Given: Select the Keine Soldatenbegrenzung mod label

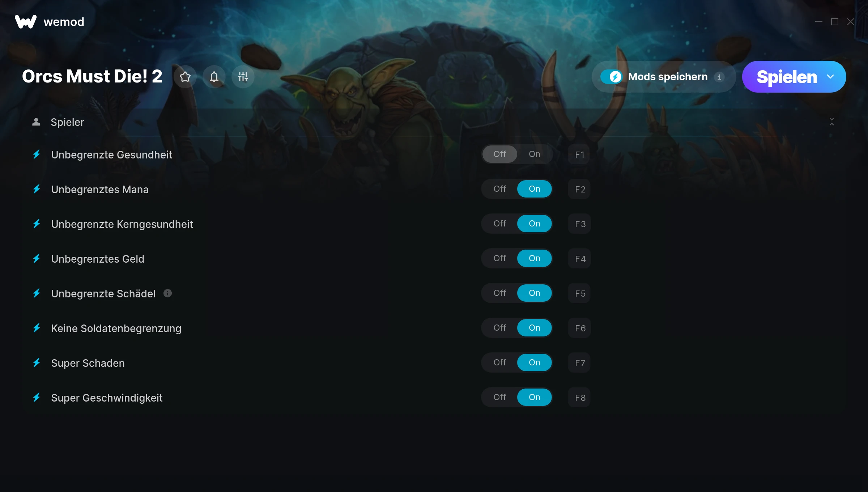Looking at the screenshot, I should pos(116,328).
